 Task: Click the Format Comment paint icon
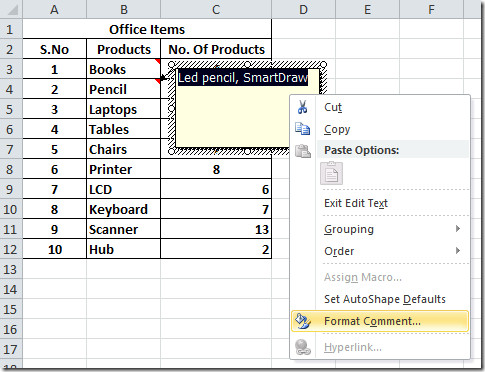[x=303, y=321]
